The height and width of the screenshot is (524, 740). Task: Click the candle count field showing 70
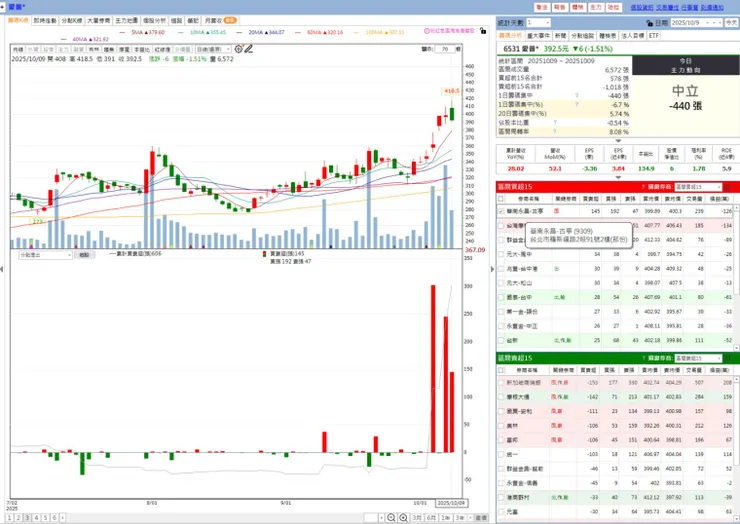pyautogui.click(x=445, y=49)
